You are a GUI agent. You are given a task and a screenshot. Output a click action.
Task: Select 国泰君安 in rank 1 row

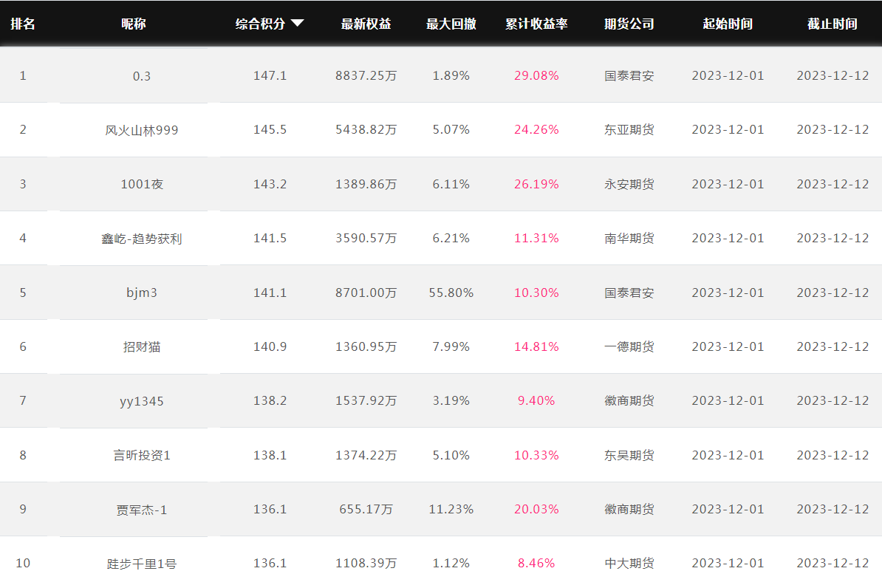tap(629, 76)
